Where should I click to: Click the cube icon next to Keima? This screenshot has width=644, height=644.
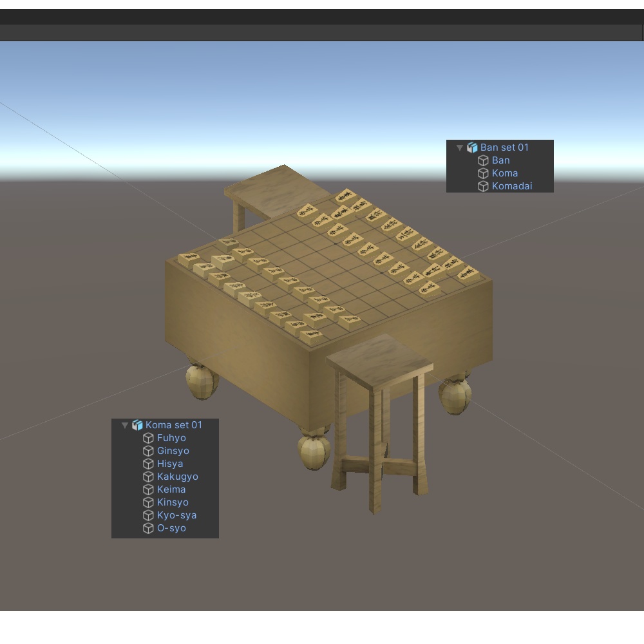point(147,489)
